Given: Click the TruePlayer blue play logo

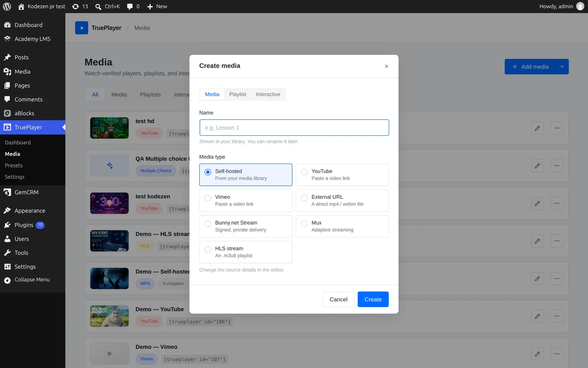Looking at the screenshot, I should point(82,28).
